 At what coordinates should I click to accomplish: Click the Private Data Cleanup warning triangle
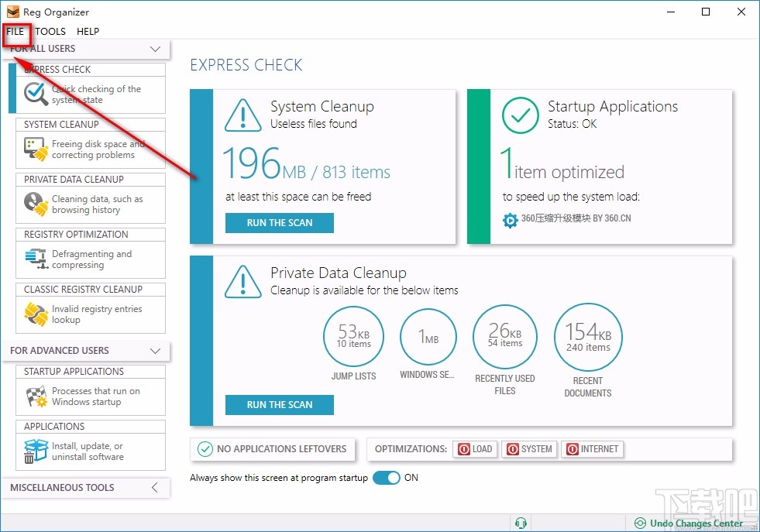(x=243, y=282)
